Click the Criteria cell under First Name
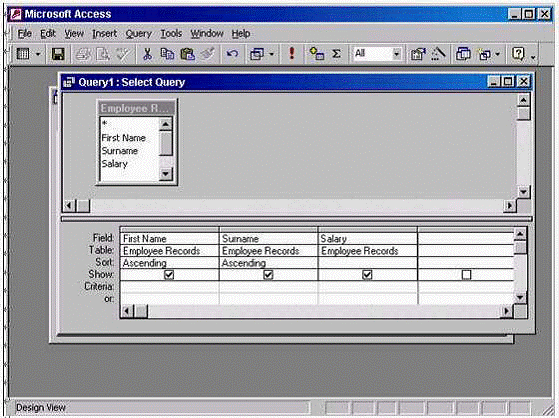Screen dimensions: 559x418 coord(169,287)
